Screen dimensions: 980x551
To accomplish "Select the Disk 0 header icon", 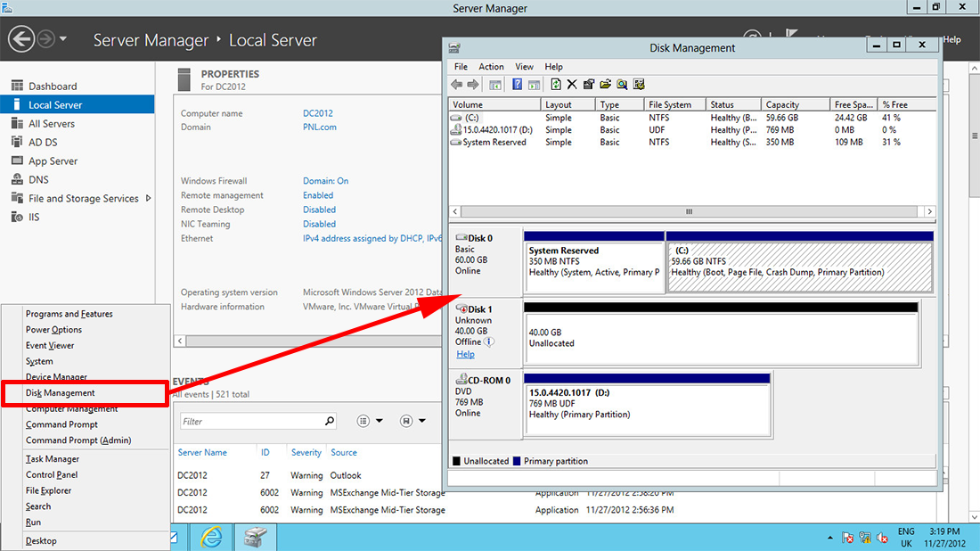I will 461,238.
